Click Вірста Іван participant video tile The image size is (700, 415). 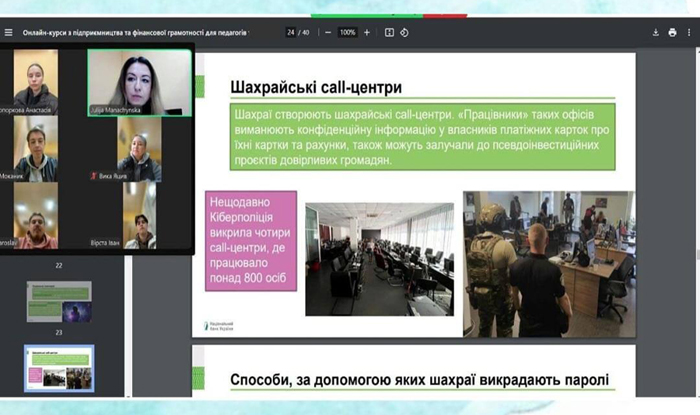139,215
